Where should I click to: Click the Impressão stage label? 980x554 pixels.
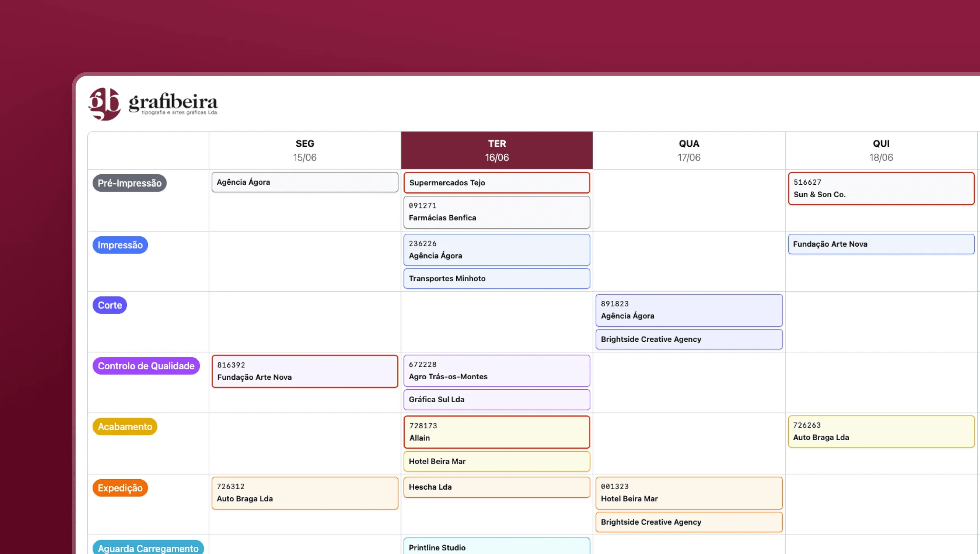tap(120, 245)
